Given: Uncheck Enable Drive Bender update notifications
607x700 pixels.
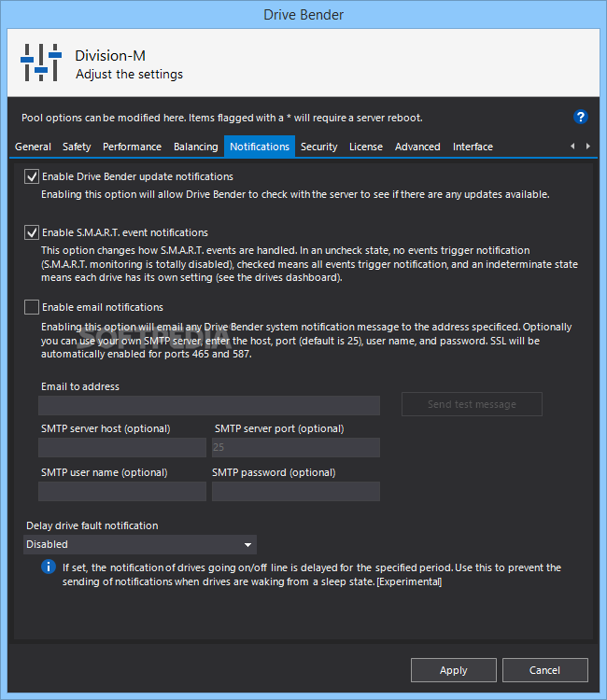Looking at the screenshot, I should pos(31,176).
